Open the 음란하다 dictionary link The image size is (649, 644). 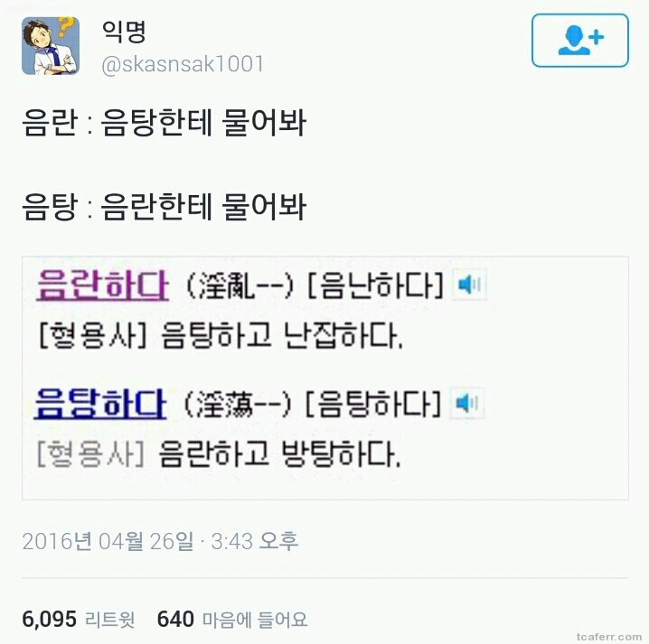coord(103,285)
